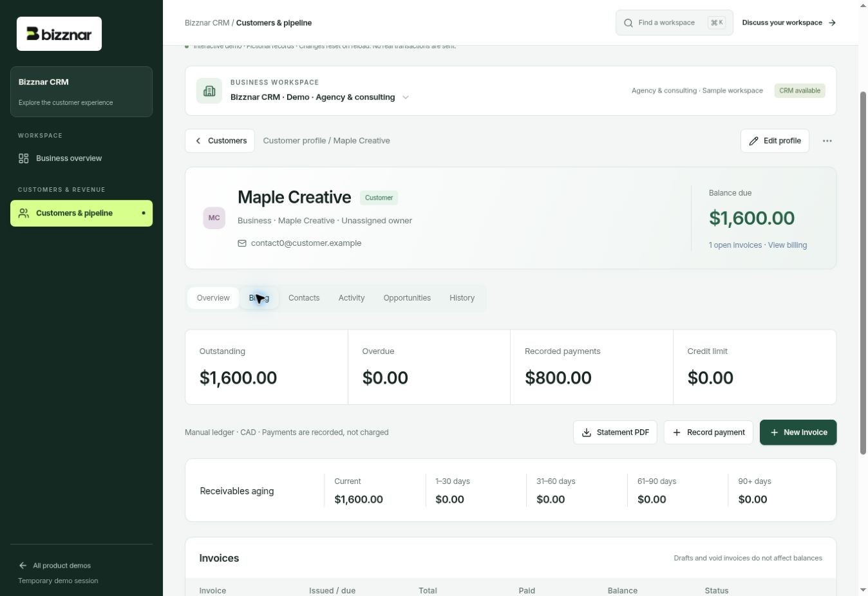The image size is (868, 596).
Task: Click the business workspace building icon
Action: pos(209,91)
